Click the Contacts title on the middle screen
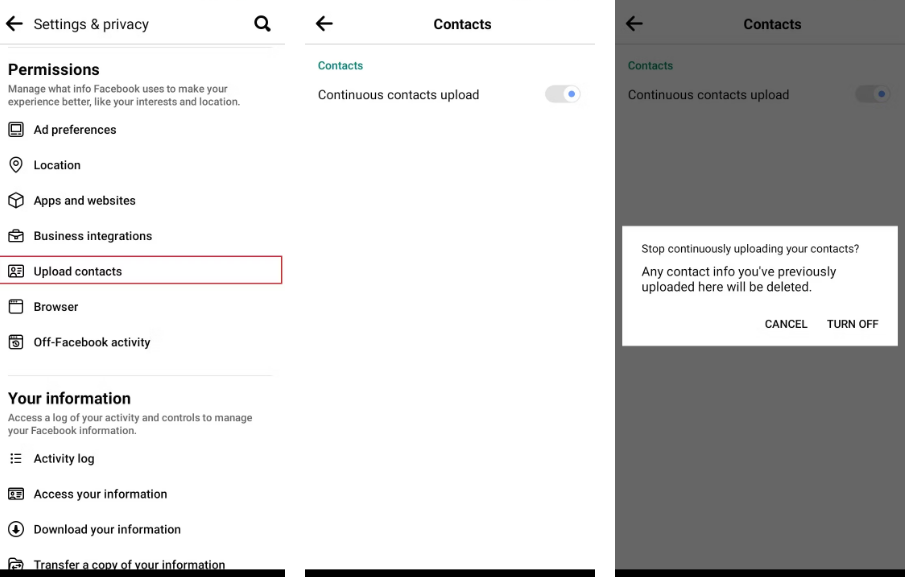 coord(462,24)
